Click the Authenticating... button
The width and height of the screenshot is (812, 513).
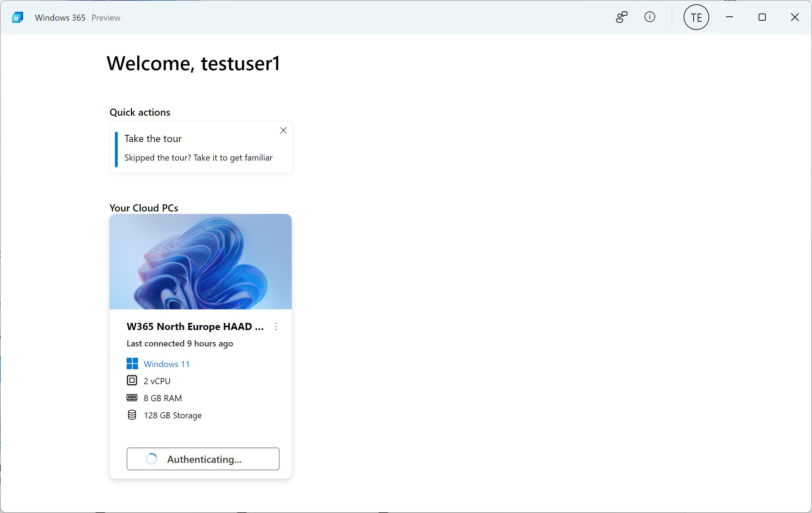tap(203, 459)
